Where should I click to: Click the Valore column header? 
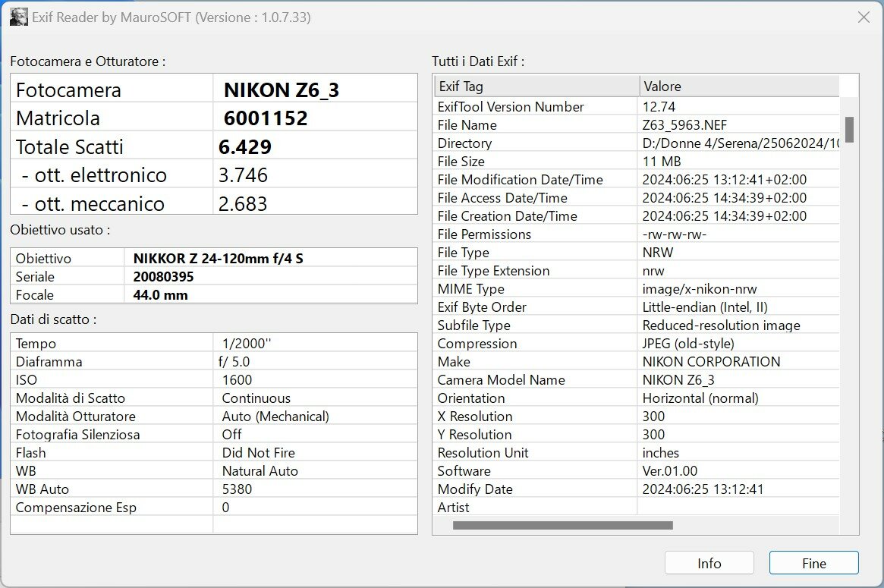point(740,86)
